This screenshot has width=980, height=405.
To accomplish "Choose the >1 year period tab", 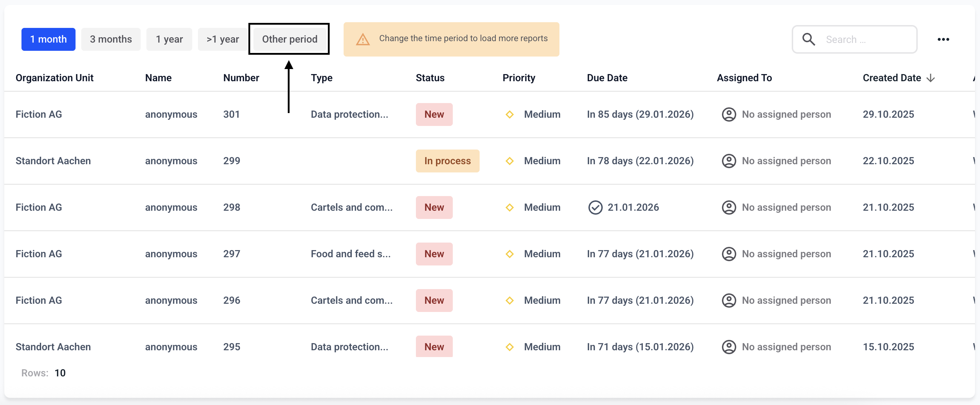I will tap(223, 39).
